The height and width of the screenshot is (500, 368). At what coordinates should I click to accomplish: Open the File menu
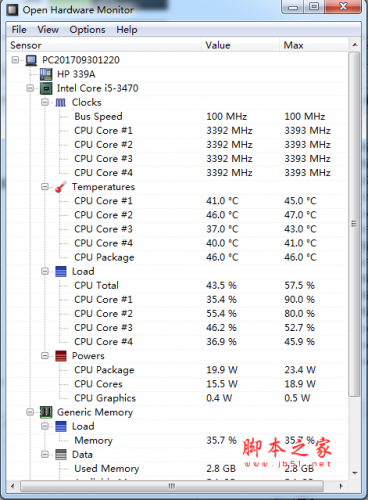point(19,30)
